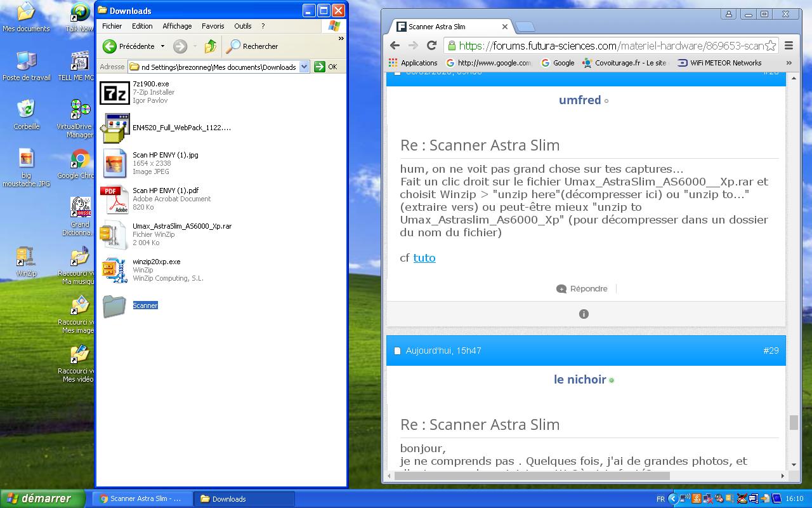Screen dimensions: 812x508
Task: Launch Google Chrome desktop shortcut
Action: [x=80, y=164]
